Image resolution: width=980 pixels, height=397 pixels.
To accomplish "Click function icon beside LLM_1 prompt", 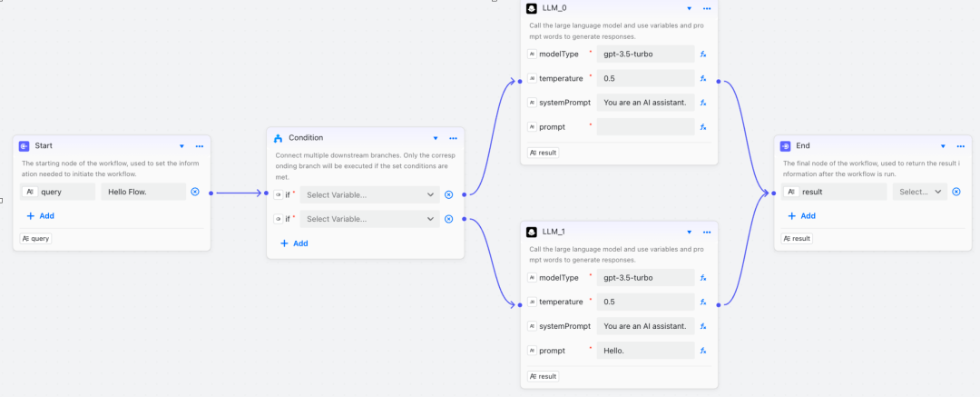I will tap(703, 350).
